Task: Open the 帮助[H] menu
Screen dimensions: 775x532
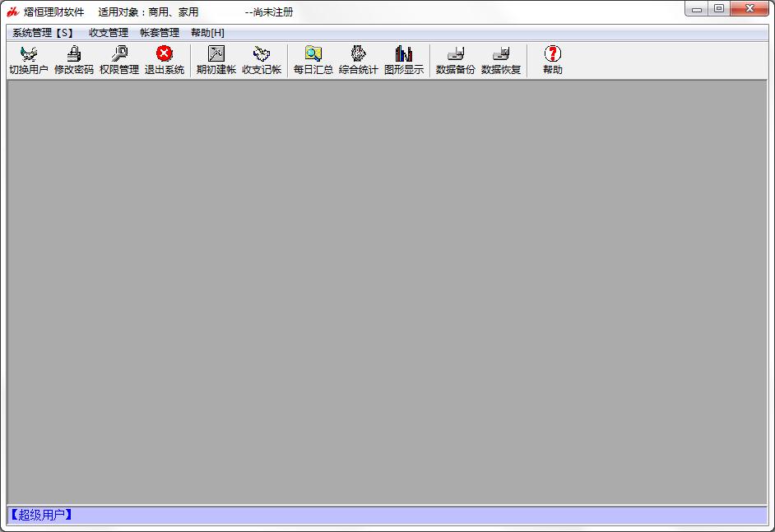Action: pos(207,33)
